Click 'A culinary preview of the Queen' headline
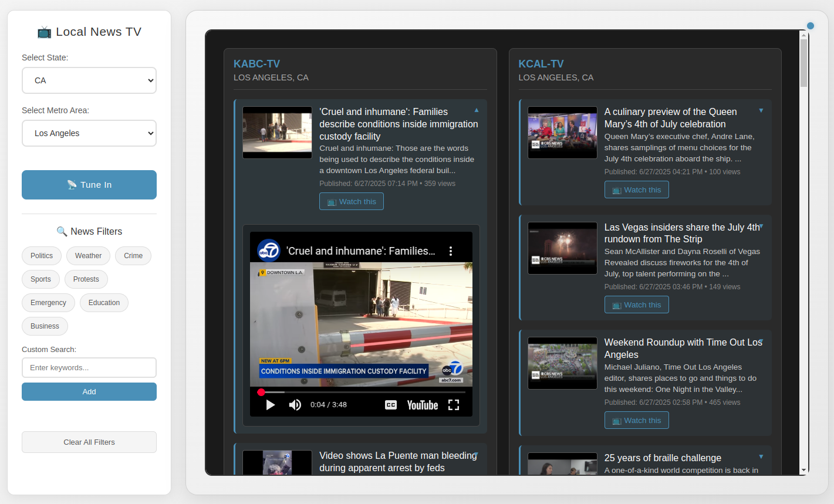The image size is (834, 504). click(671, 118)
